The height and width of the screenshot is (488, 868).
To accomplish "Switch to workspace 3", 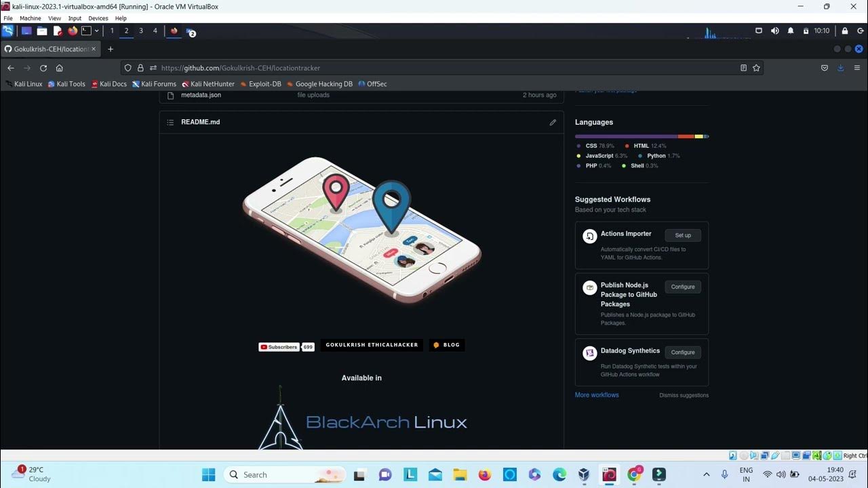I will (141, 31).
